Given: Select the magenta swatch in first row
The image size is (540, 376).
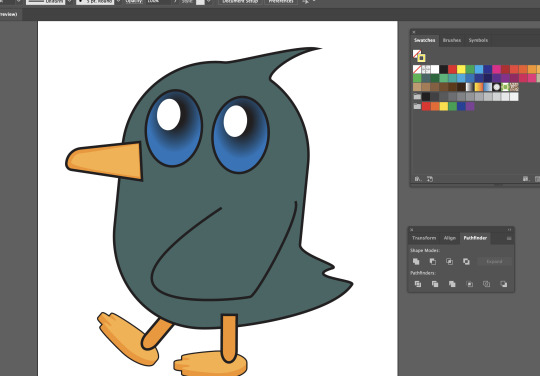Looking at the screenshot, I should (x=496, y=69).
